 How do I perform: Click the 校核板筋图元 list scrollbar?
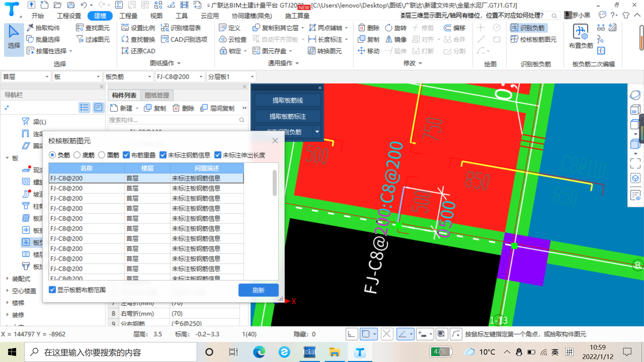coord(274,183)
